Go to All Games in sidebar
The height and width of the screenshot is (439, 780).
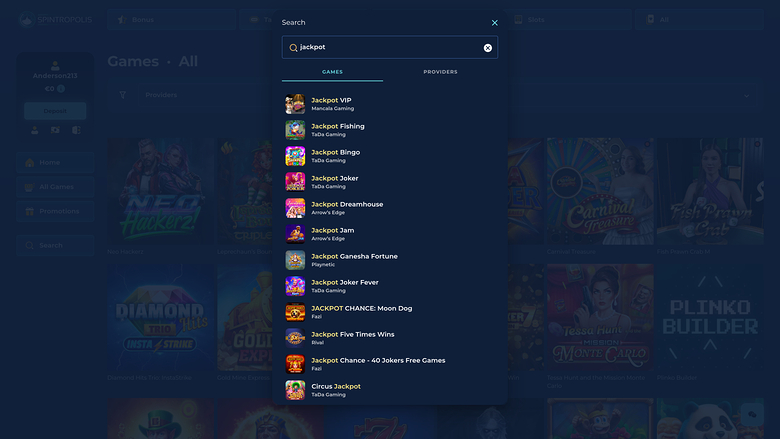pyautogui.click(x=55, y=187)
